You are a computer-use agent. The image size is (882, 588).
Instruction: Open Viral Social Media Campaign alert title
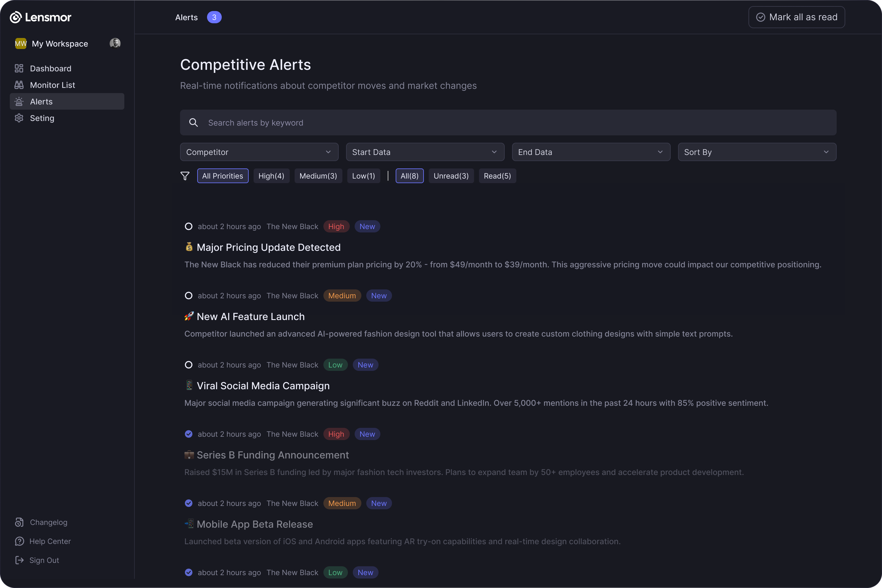point(263,386)
